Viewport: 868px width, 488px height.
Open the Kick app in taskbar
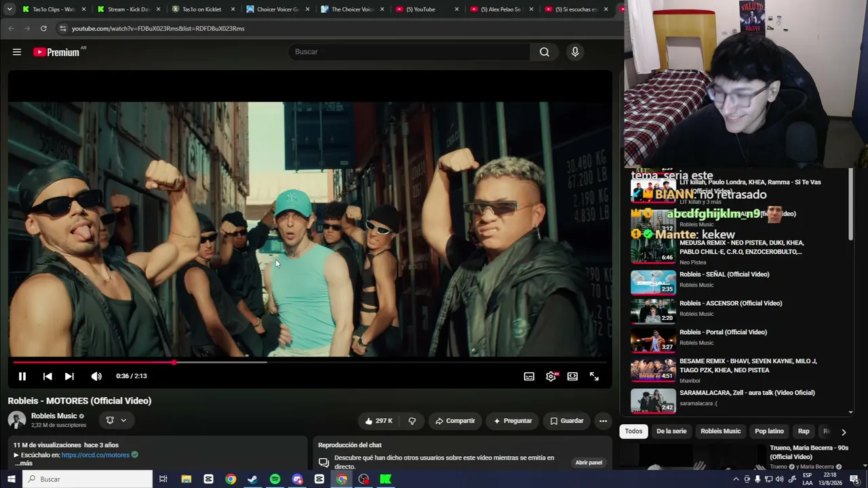tap(386, 479)
